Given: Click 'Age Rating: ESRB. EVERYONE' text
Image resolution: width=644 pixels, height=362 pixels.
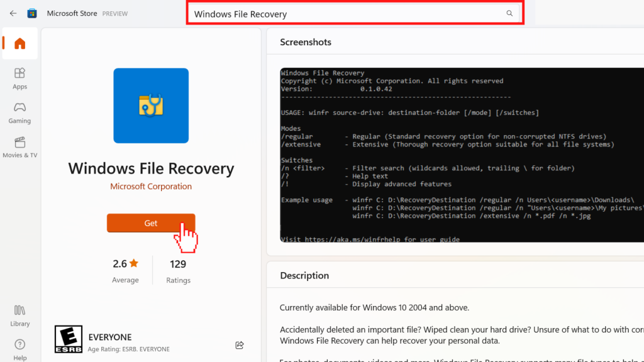Looking at the screenshot, I should (128, 349).
